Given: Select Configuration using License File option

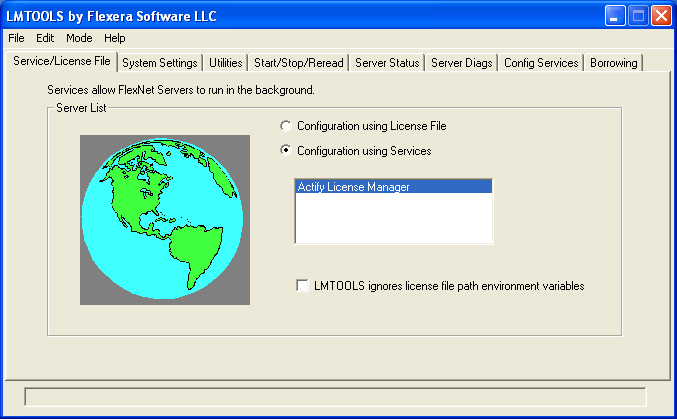Looking at the screenshot, I should [287, 127].
